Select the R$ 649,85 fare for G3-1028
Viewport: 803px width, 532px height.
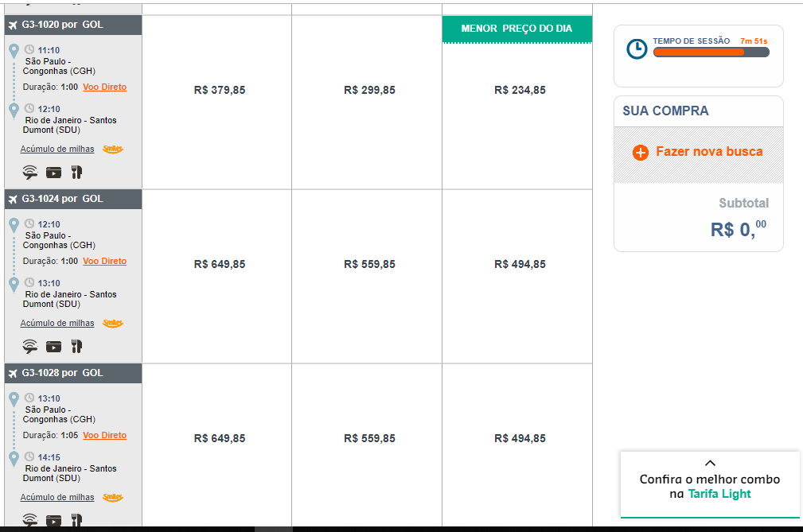220,438
